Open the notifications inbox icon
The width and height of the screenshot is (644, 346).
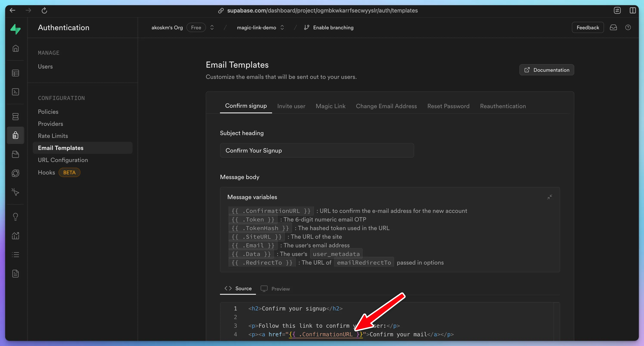[x=613, y=28]
